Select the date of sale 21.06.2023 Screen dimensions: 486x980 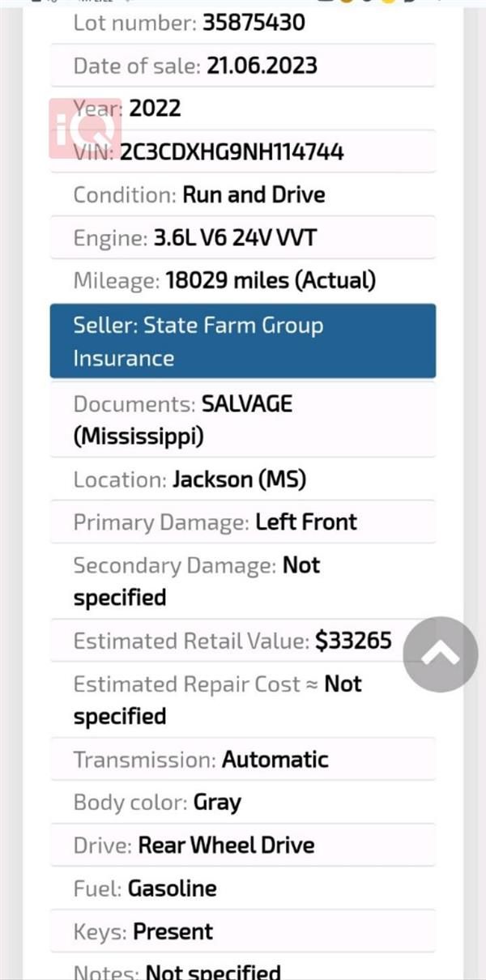coord(262,66)
